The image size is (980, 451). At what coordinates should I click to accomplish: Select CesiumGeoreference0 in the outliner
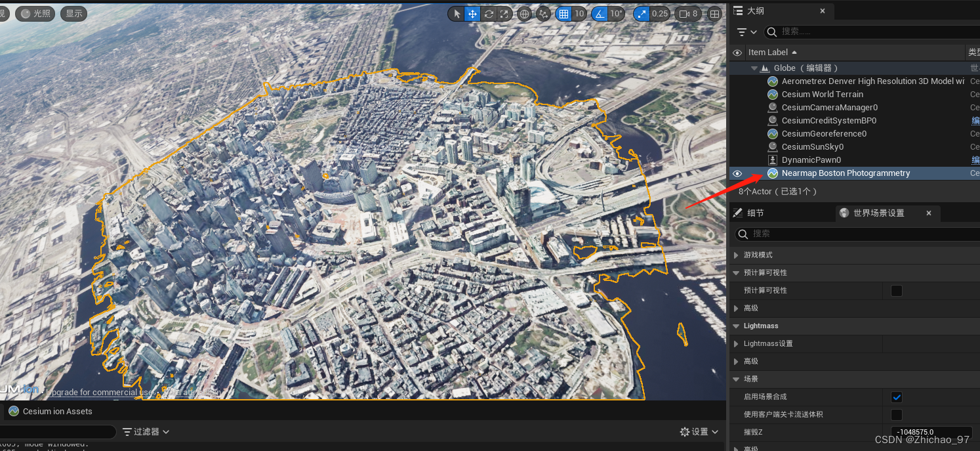point(824,134)
